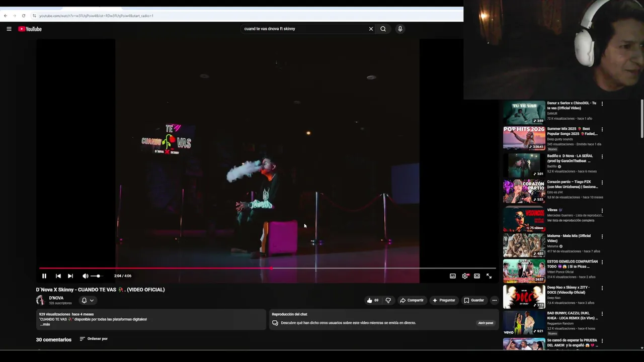Screen dimensions: 644x362
Task: Open the YouTube hamburger guide menu
Action: click(x=9, y=29)
